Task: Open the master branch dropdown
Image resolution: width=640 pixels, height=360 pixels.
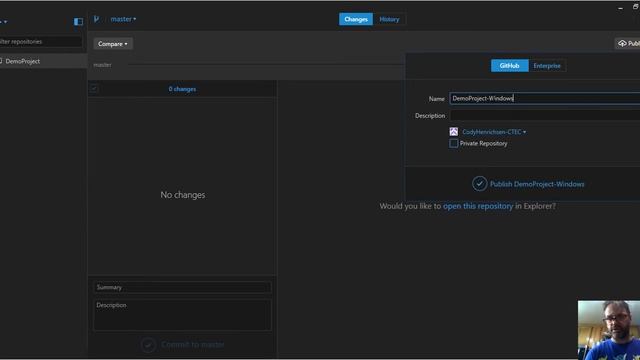Action: point(123,19)
